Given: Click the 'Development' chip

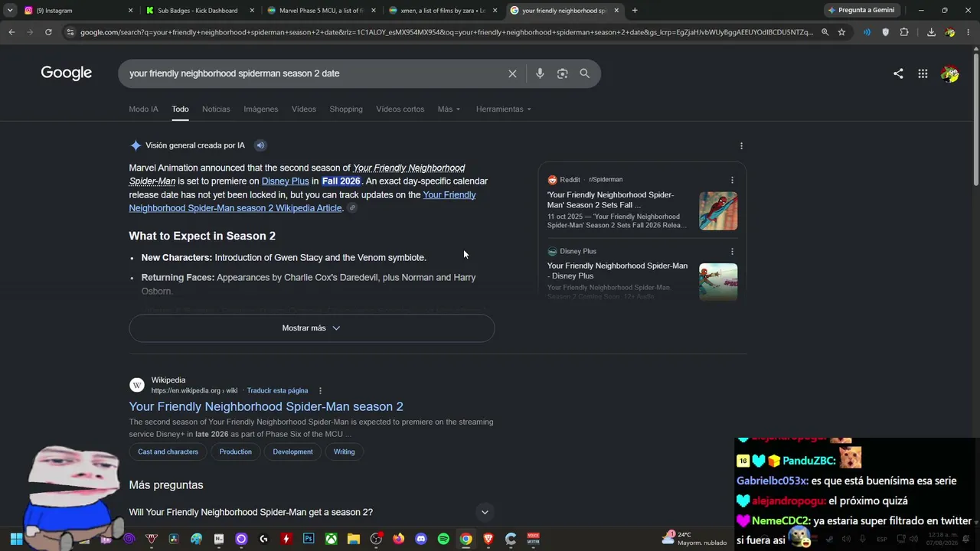Looking at the screenshot, I should click(x=292, y=452).
